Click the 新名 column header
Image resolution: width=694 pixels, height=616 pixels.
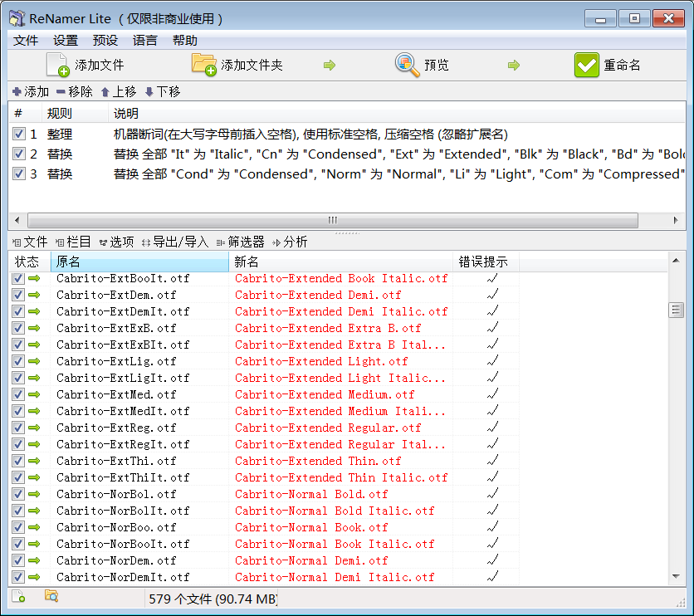pyautogui.click(x=340, y=262)
